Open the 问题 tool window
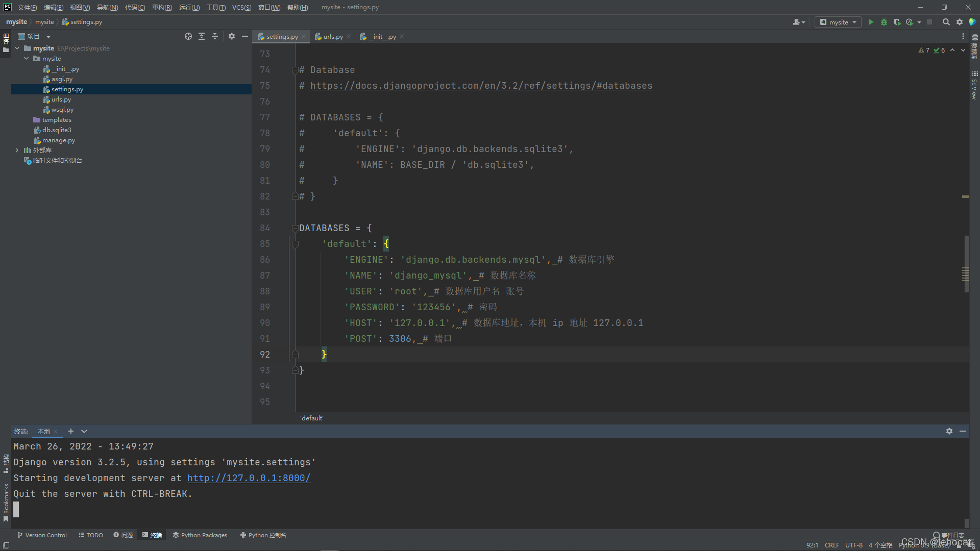This screenshot has width=980, height=551. click(x=123, y=535)
